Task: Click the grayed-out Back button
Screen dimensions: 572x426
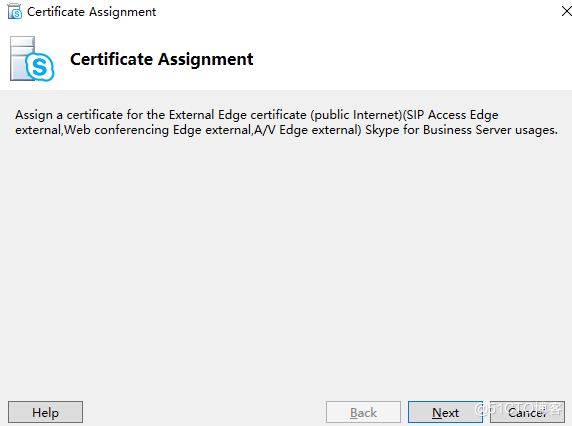Action: [x=363, y=413]
